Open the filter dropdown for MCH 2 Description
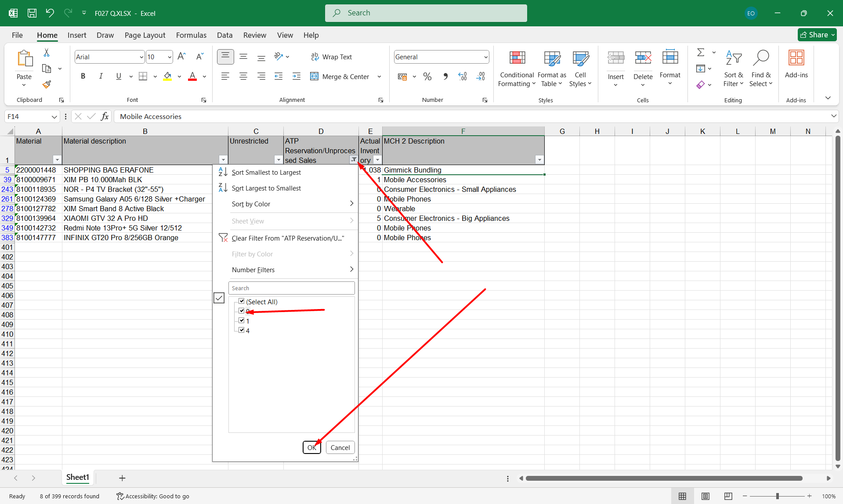Viewport: 843px width, 504px height. coord(539,160)
